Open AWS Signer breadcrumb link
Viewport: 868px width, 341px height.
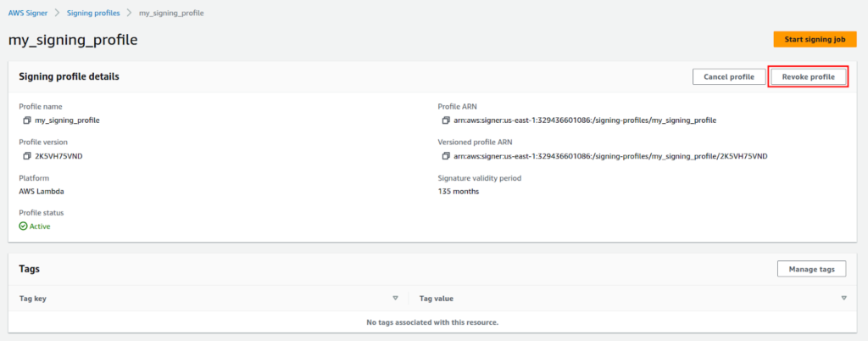(x=28, y=13)
